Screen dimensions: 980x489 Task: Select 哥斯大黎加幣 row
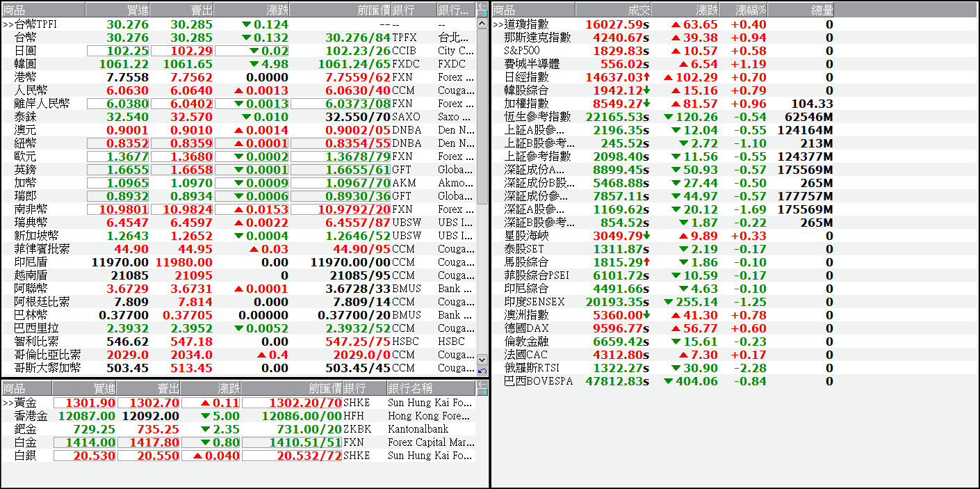(x=238, y=368)
